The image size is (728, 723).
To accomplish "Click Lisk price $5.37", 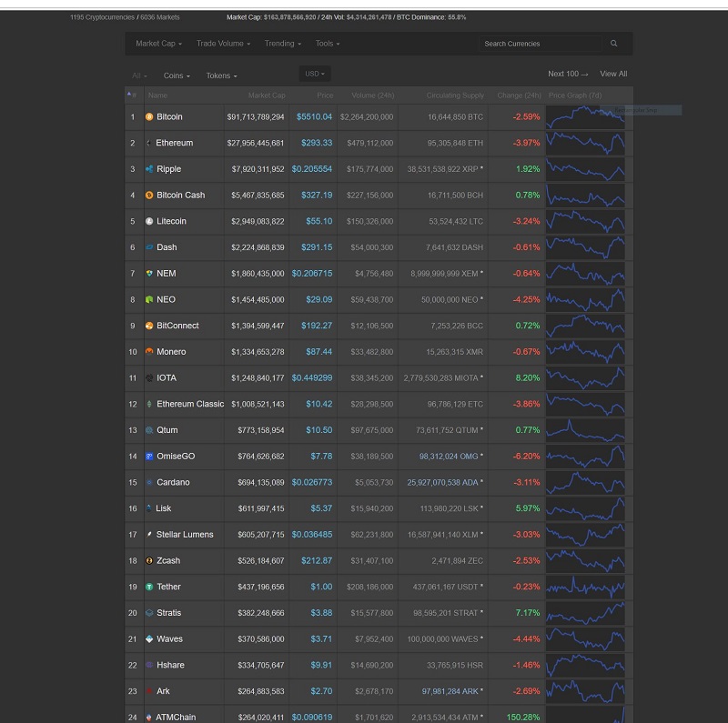I will [321, 508].
